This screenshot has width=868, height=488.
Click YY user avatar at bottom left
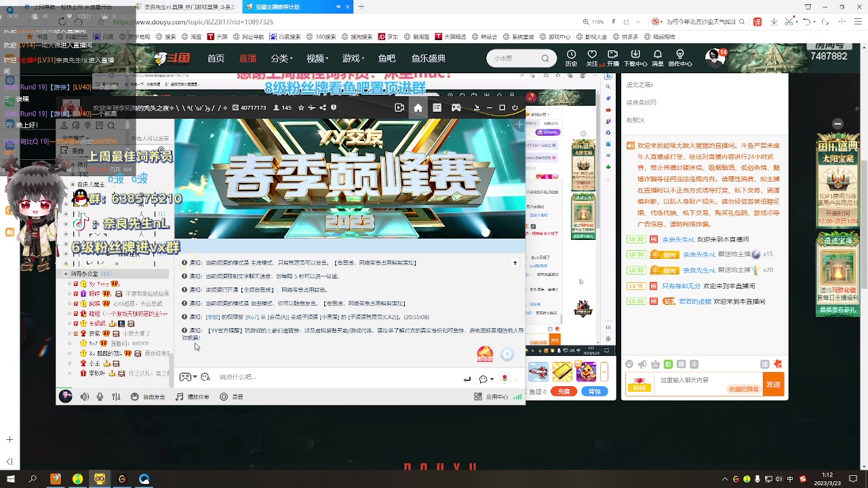click(66, 396)
